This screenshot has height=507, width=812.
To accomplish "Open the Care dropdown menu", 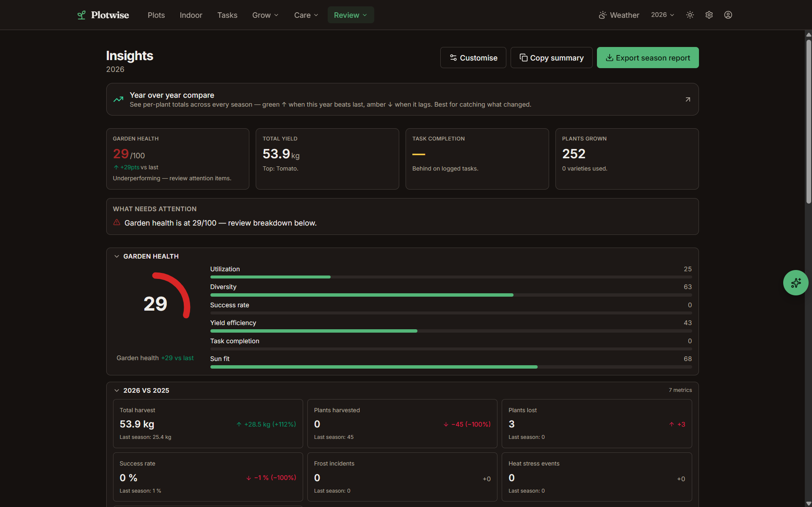I will point(306,15).
